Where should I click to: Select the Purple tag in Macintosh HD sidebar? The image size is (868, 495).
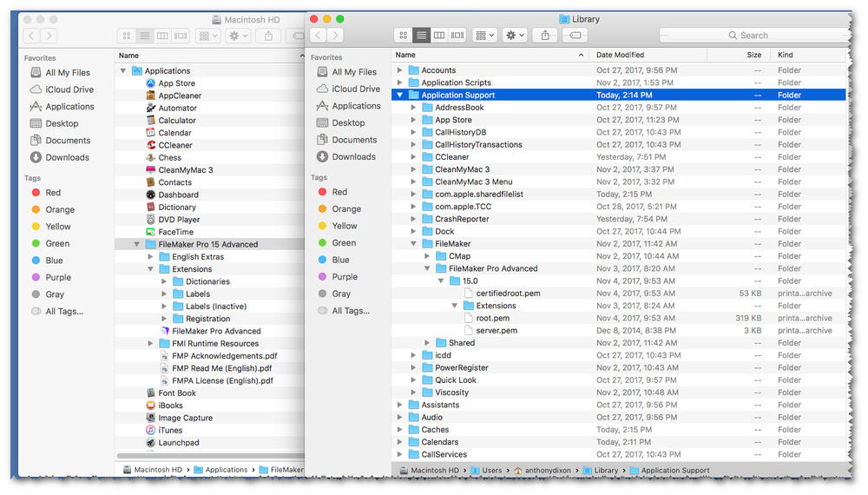[x=58, y=278]
